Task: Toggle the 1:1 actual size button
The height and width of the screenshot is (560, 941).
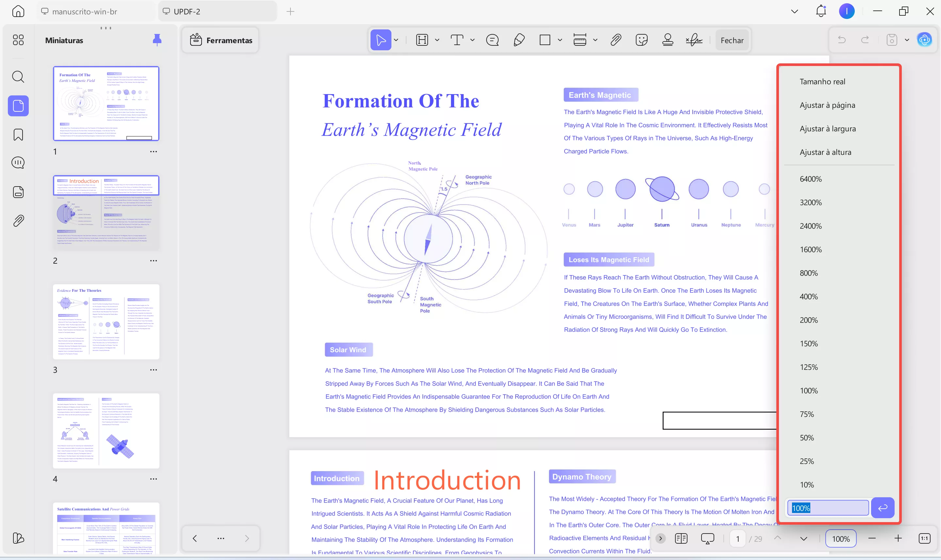Action: [924, 538]
